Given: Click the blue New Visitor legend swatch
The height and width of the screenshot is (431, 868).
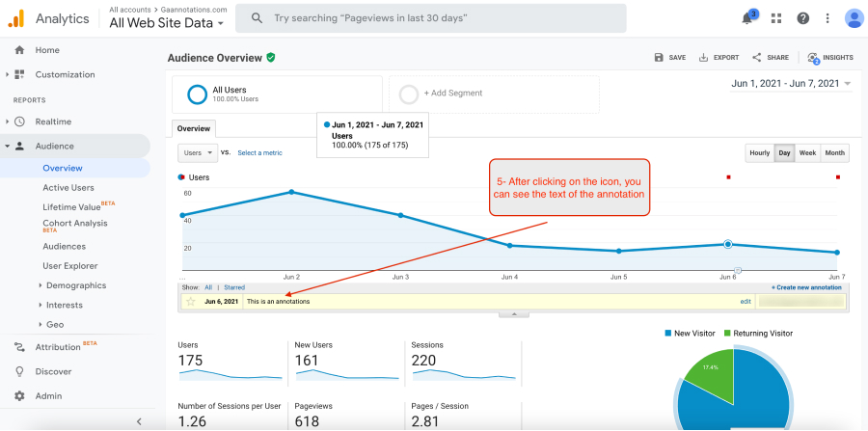Looking at the screenshot, I should tap(668, 333).
